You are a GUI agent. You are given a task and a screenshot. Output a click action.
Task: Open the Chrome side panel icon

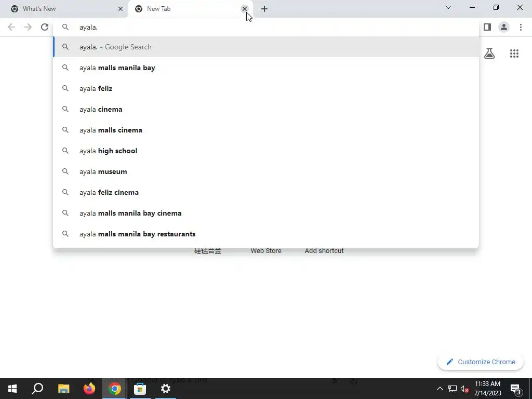point(487,27)
